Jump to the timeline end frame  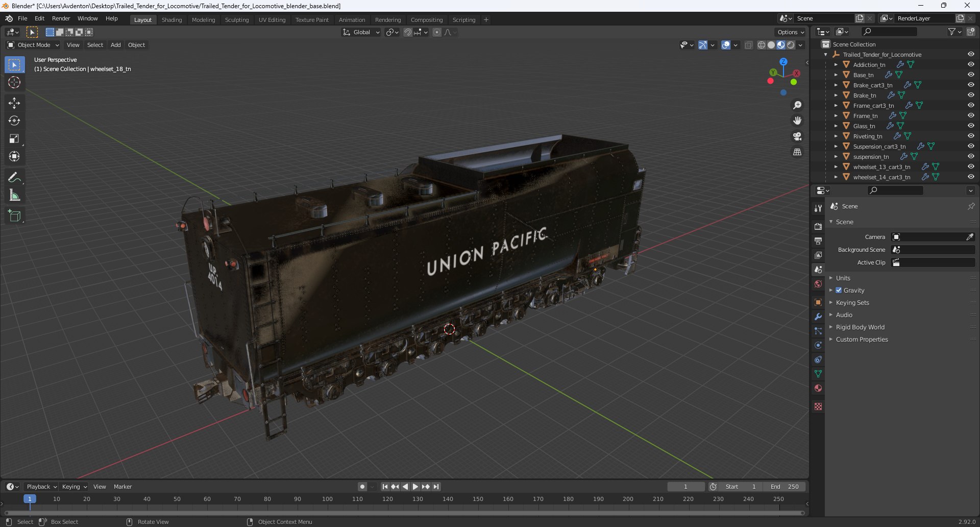point(436,487)
